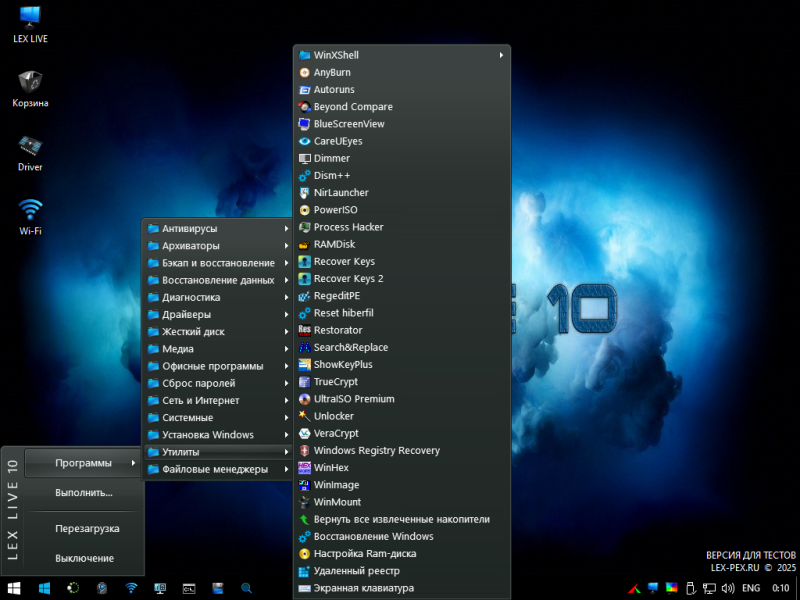Open the AnyBurn application icon
Viewport: 800px width, 600px height.
coord(305,72)
